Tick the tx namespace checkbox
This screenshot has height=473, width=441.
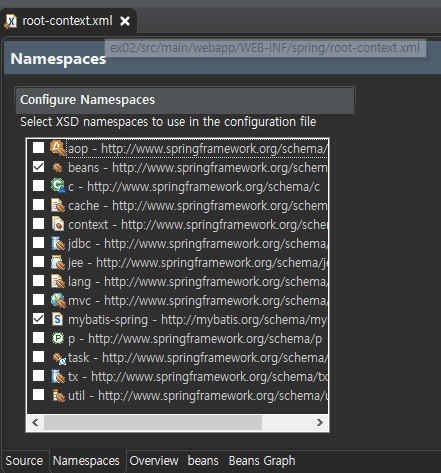coord(38,376)
